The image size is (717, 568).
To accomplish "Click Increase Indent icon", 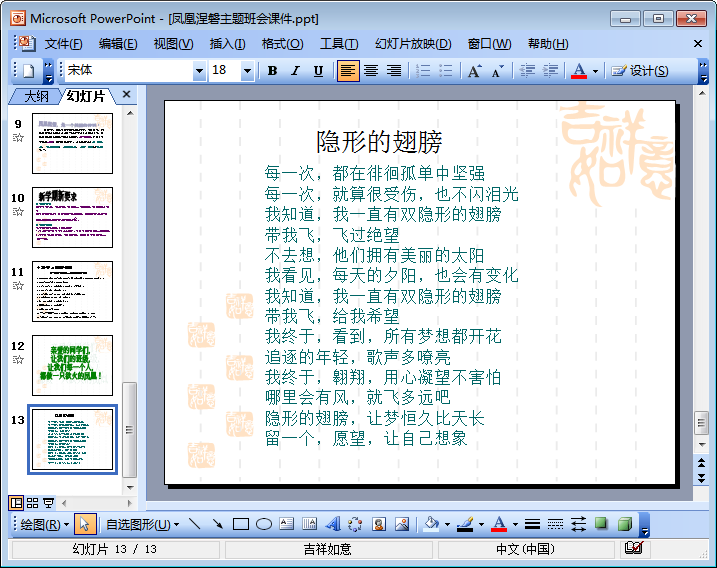I will point(550,71).
